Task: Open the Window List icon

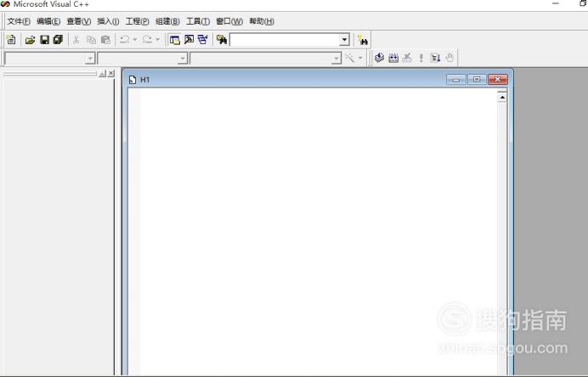Action: (x=203, y=40)
